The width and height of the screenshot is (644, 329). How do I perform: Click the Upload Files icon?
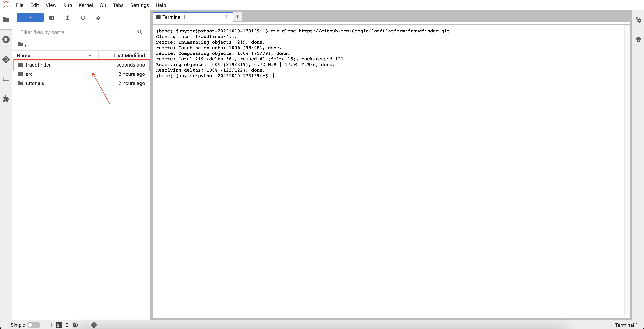coord(67,18)
